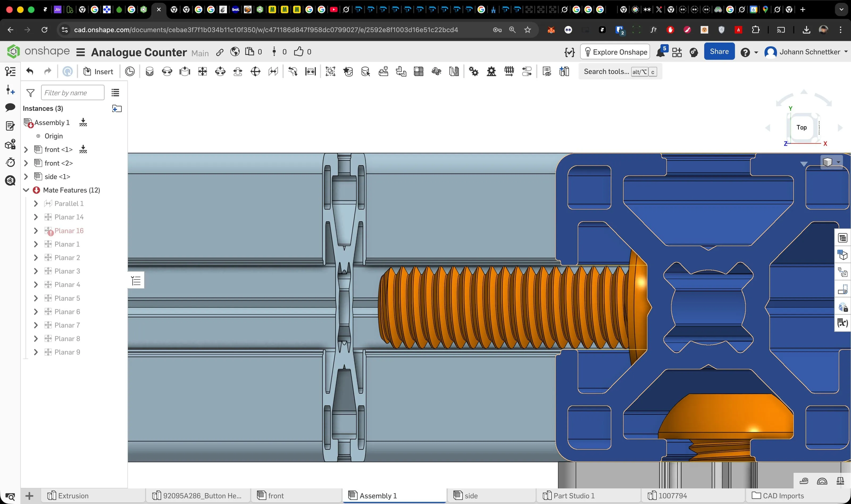Switch to the Extrusion tab

(93, 496)
